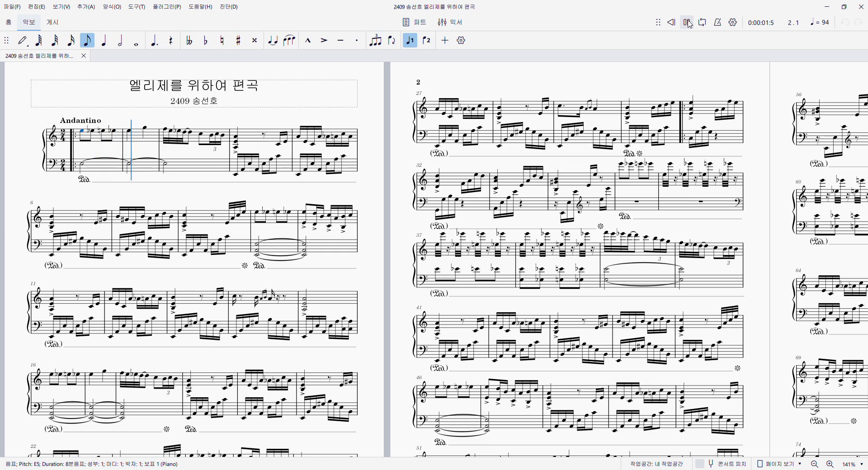The image size is (868, 470).
Task: Open the 플러그인(P) menu
Action: pyautogui.click(x=167, y=7)
